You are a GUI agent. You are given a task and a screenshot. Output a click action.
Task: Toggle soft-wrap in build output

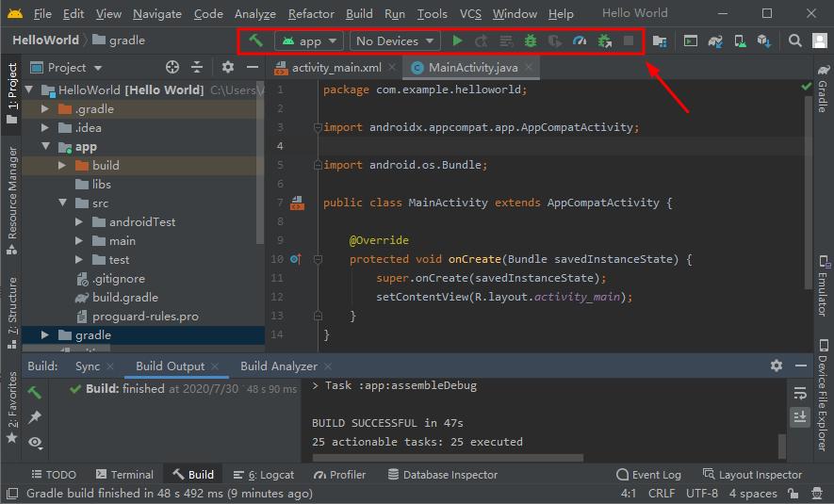tap(800, 393)
